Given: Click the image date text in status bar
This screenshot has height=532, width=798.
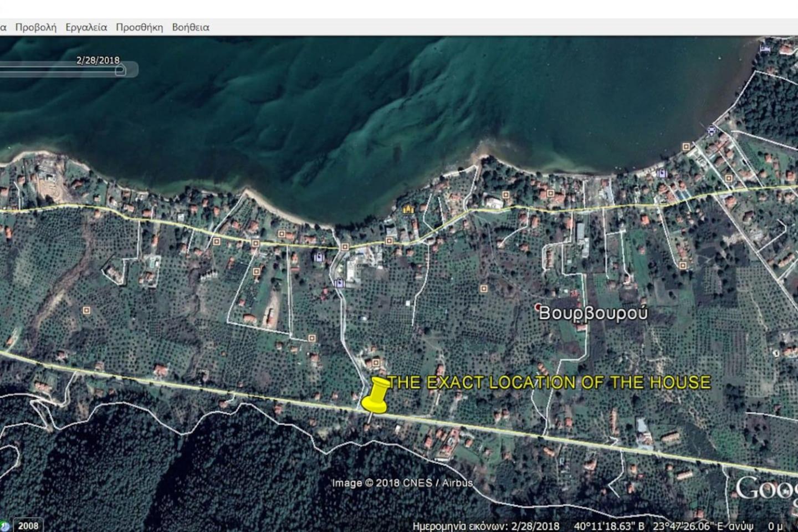Looking at the screenshot, I should pyautogui.click(x=486, y=526).
